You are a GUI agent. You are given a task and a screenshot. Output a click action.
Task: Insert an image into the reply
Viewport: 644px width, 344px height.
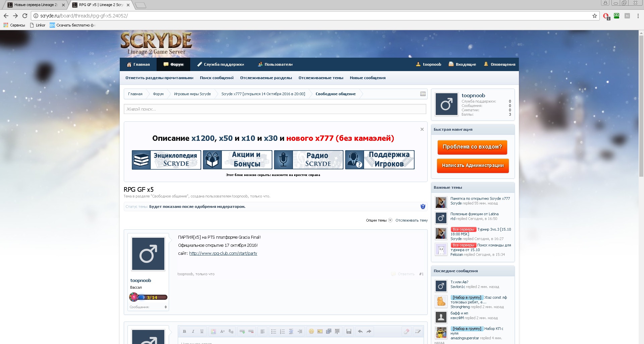[320, 331]
